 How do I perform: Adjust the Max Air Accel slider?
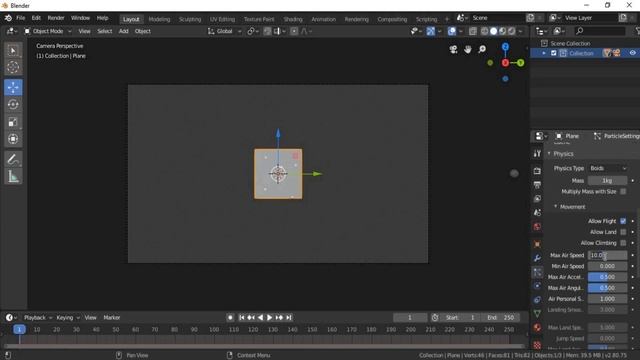coord(607,277)
